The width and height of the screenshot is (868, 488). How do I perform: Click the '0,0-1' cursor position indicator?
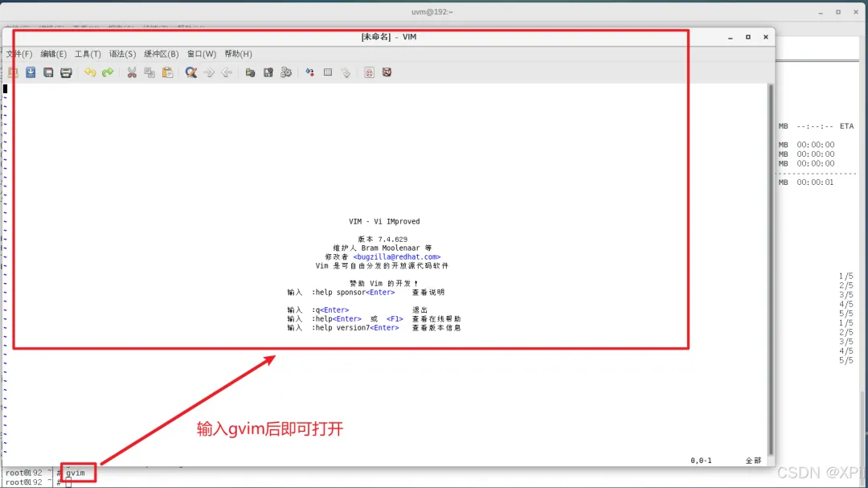coord(701,461)
